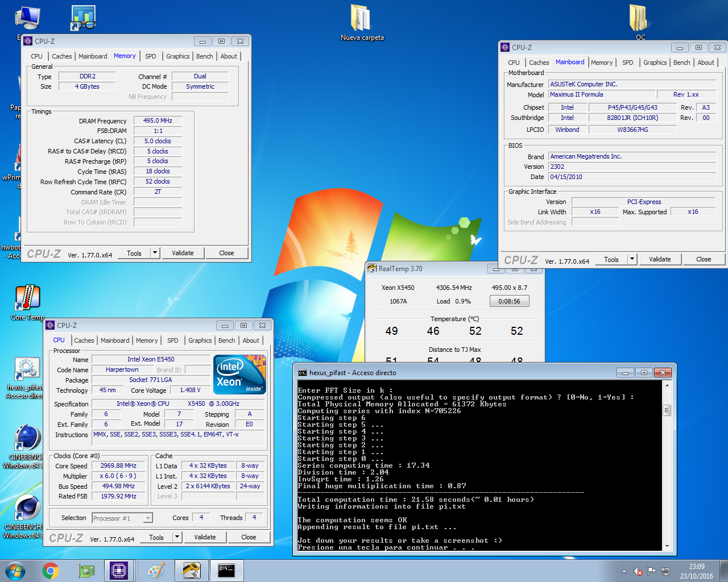This screenshot has width=728, height=582.
Task: Click Validate in Memory CPU-Z window
Action: tap(183, 253)
